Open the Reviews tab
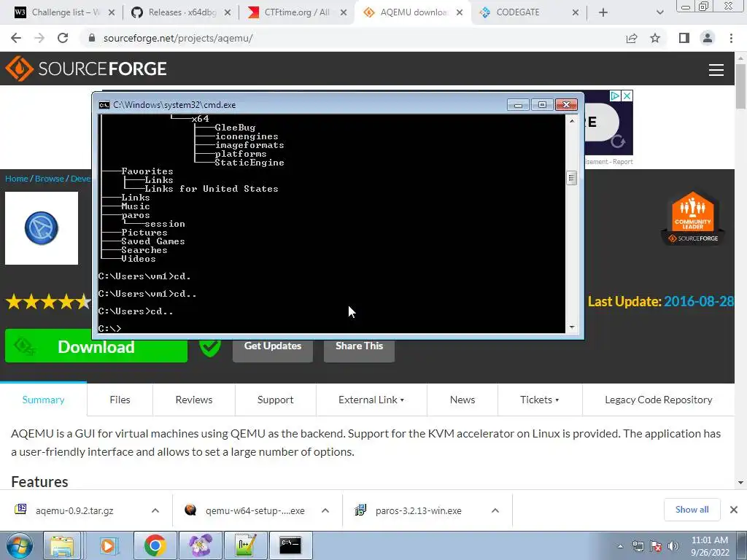Viewport: 747px width, 560px height. (194, 400)
